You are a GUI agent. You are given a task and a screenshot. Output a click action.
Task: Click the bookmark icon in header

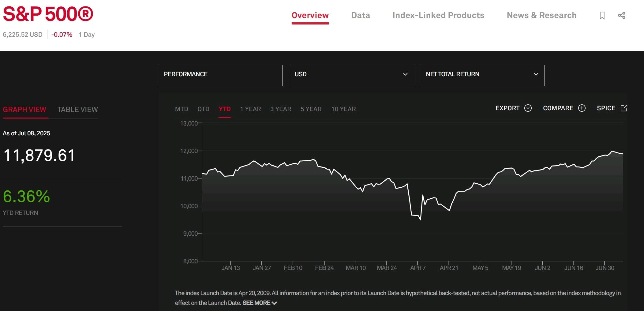(x=602, y=15)
